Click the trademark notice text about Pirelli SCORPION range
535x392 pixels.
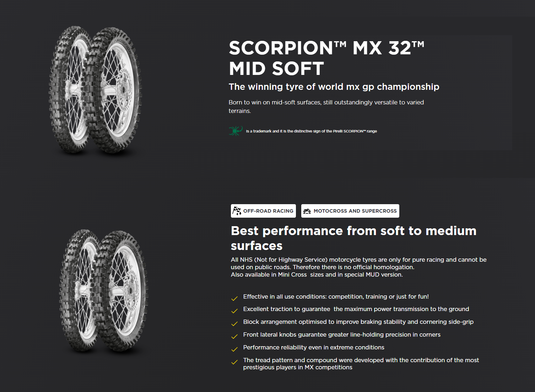pos(312,131)
